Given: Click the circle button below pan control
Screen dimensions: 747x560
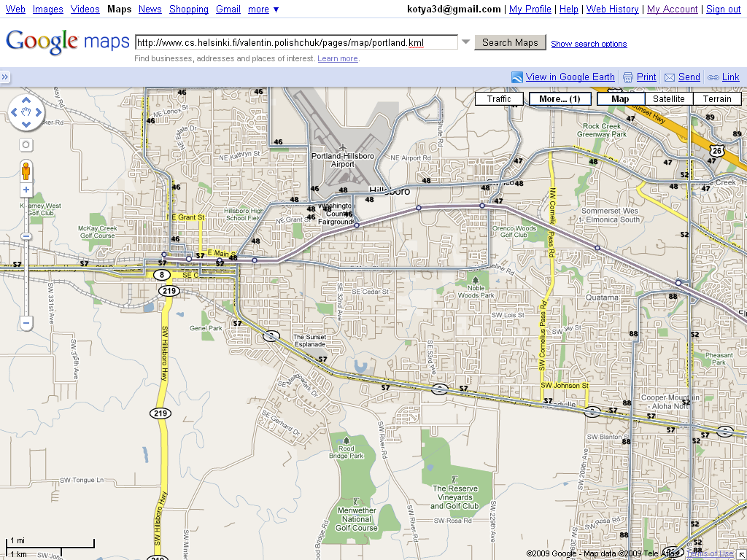Looking at the screenshot, I should click(26, 145).
